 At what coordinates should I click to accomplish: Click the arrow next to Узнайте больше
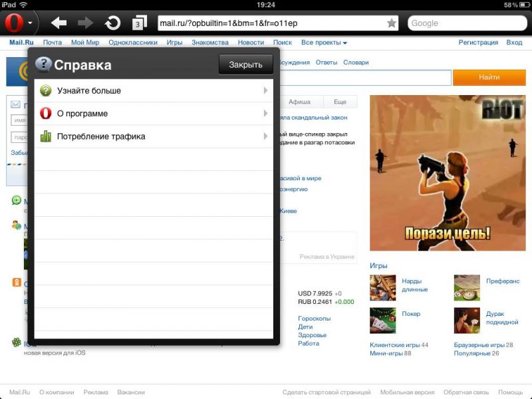coord(265,90)
